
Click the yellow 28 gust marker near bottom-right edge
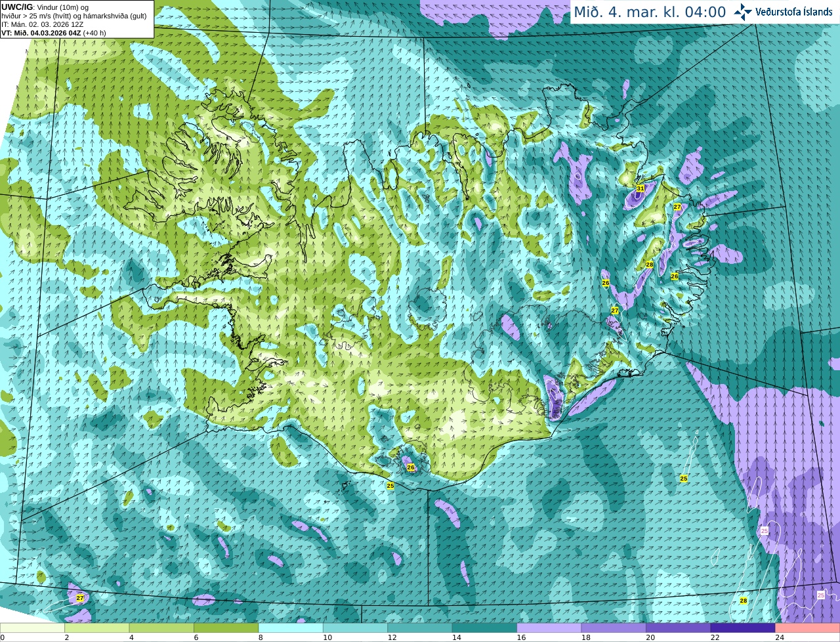(x=744, y=601)
